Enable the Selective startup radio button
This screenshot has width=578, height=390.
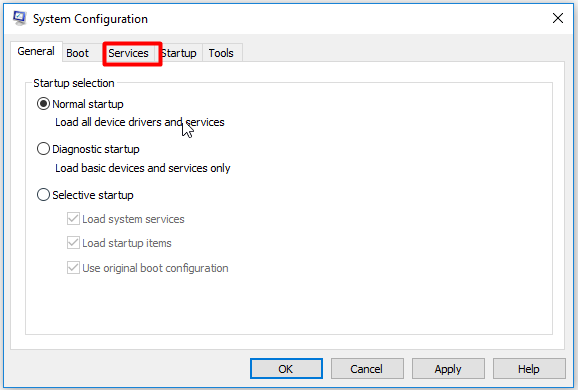43,195
